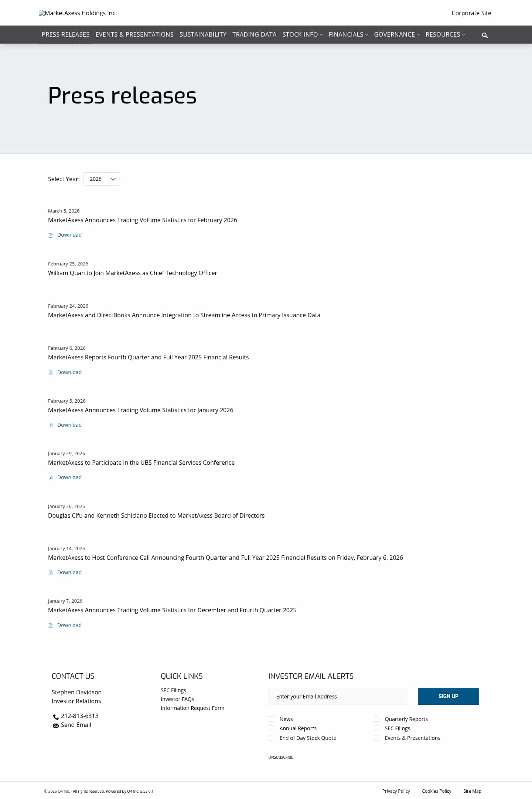Toggle Events & Presentations alert checkbox
This screenshot has width=532, height=799.
[x=376, y=738]
